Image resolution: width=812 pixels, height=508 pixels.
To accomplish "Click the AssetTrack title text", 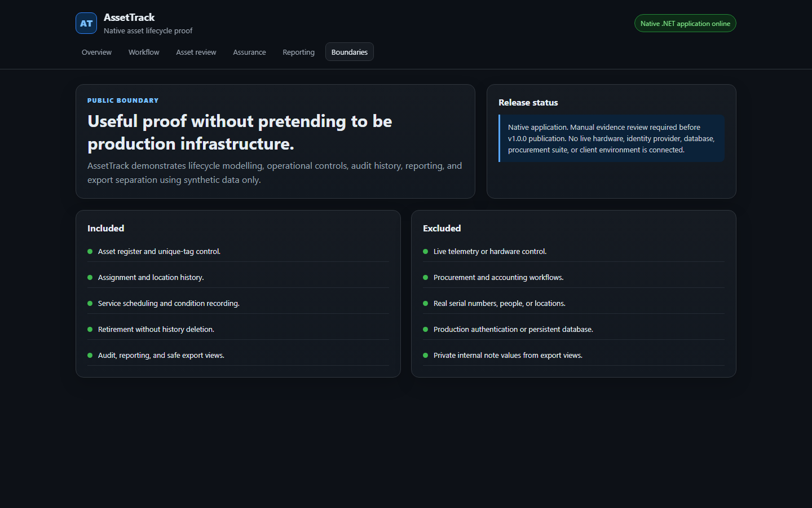I will point(129,17).
